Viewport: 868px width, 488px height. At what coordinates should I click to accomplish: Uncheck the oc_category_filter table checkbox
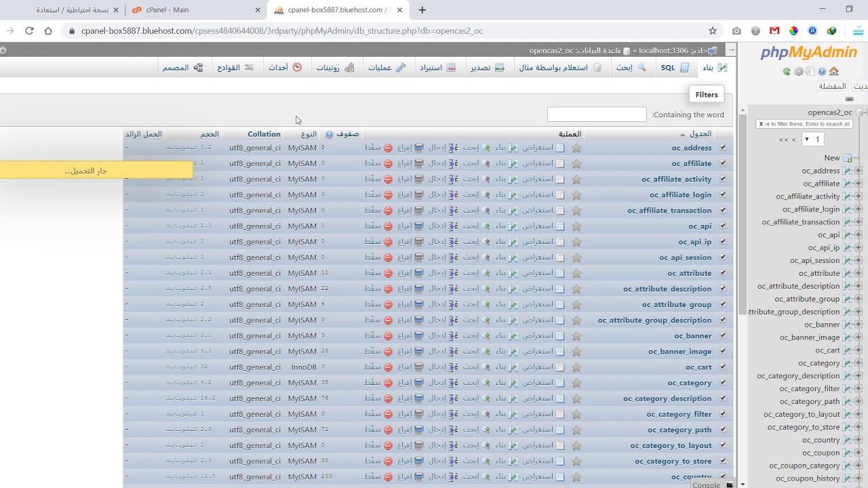723,414
